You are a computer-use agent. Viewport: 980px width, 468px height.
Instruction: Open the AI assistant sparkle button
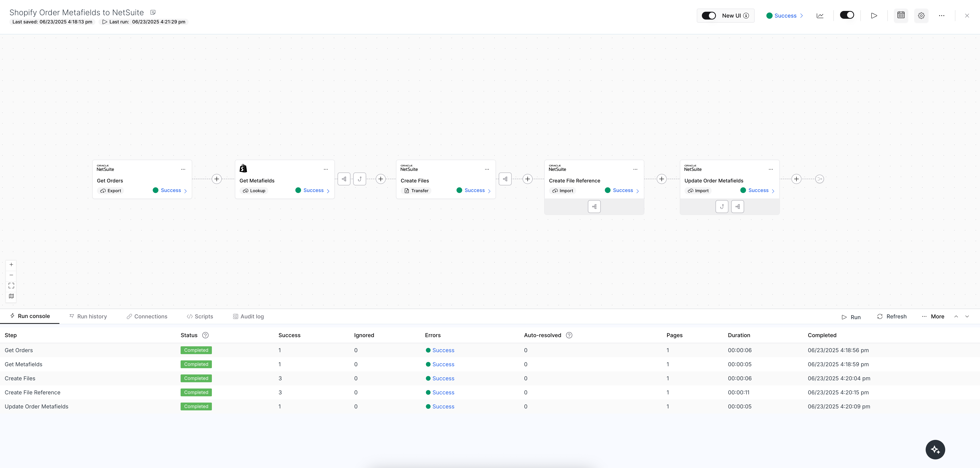(x=935, y=450)
